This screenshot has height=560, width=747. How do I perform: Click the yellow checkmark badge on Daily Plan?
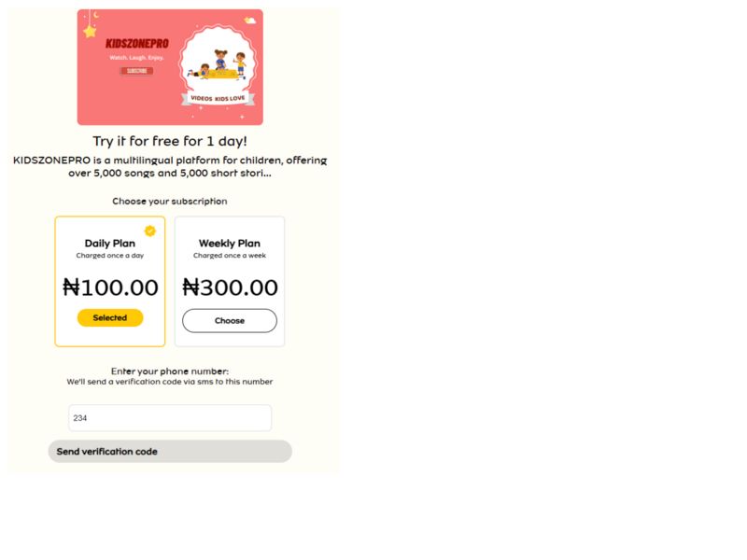coord(149,231)
